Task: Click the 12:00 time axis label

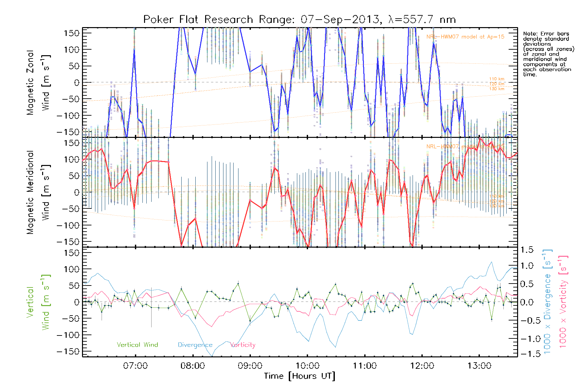Action: (422, 366)
